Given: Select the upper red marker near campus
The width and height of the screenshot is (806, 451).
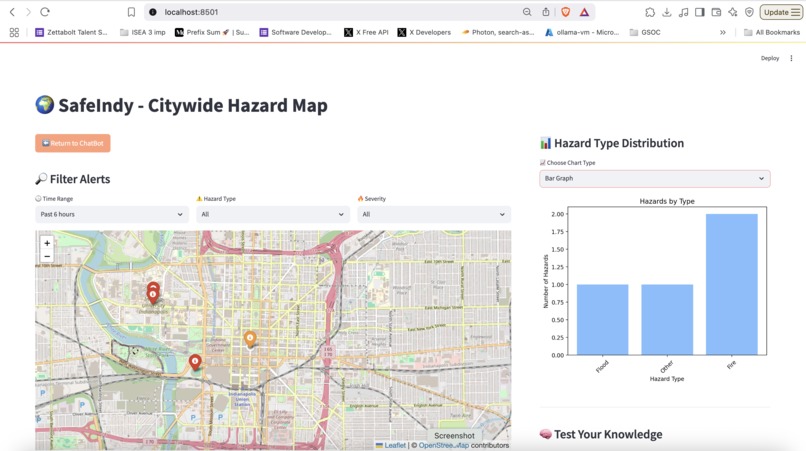Looking at the screenshot, I should click(x=153, y=286).
